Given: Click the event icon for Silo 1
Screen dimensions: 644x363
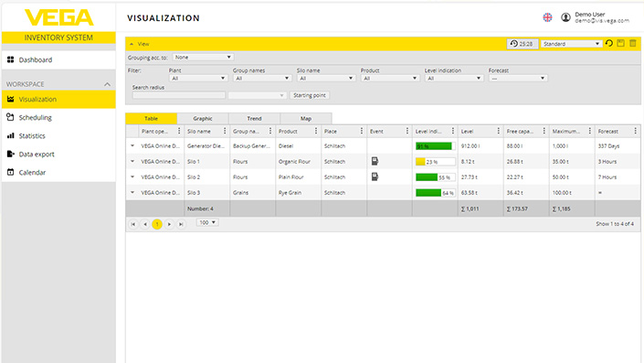Looking at the screenshot, I should tap(375, 161).
